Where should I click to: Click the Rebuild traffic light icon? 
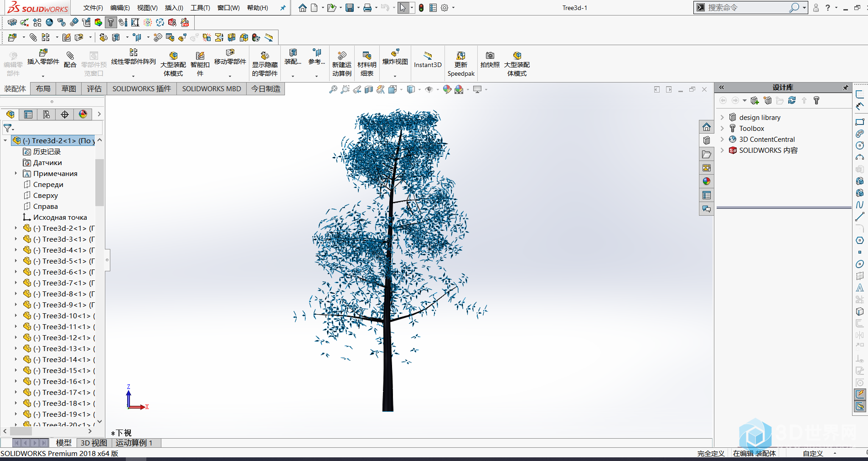tap(421, 8)
